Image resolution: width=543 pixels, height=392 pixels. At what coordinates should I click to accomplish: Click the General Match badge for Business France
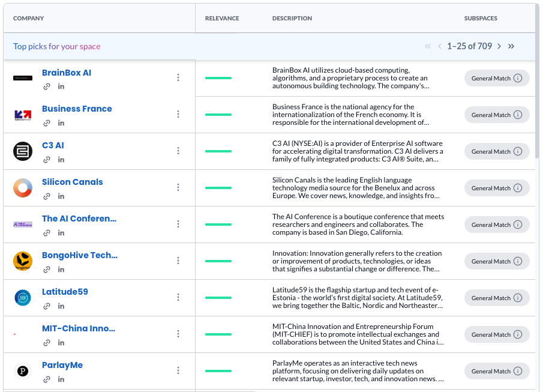(x=491, y=115)
